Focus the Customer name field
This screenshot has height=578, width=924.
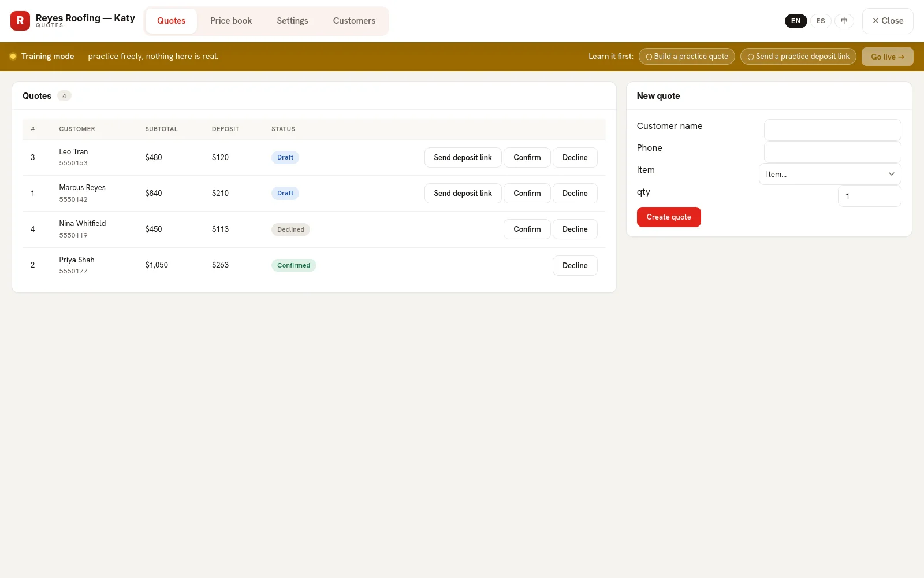click(x=832, y=130)
